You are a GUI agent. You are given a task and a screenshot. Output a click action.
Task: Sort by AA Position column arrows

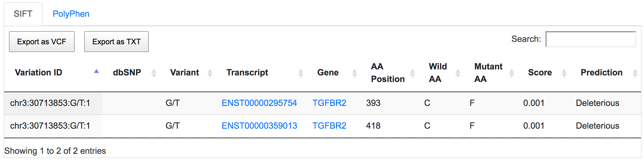pyautogui.click(x=412, y=73)
